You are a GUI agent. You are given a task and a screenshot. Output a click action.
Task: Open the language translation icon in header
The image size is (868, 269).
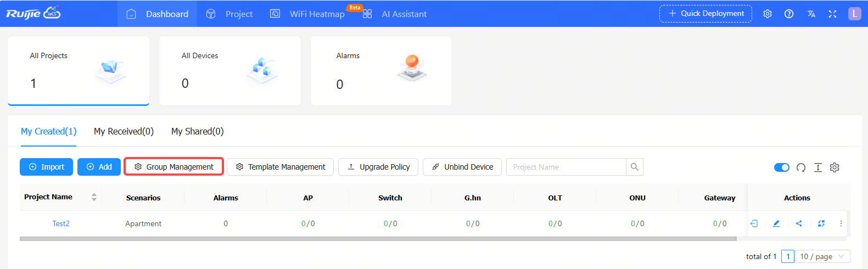coord(811,14)
